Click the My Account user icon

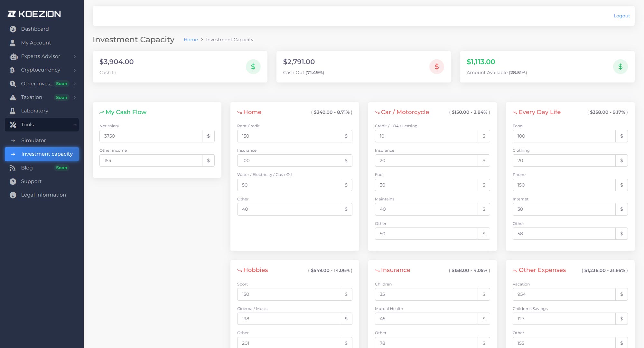point(13,43)
